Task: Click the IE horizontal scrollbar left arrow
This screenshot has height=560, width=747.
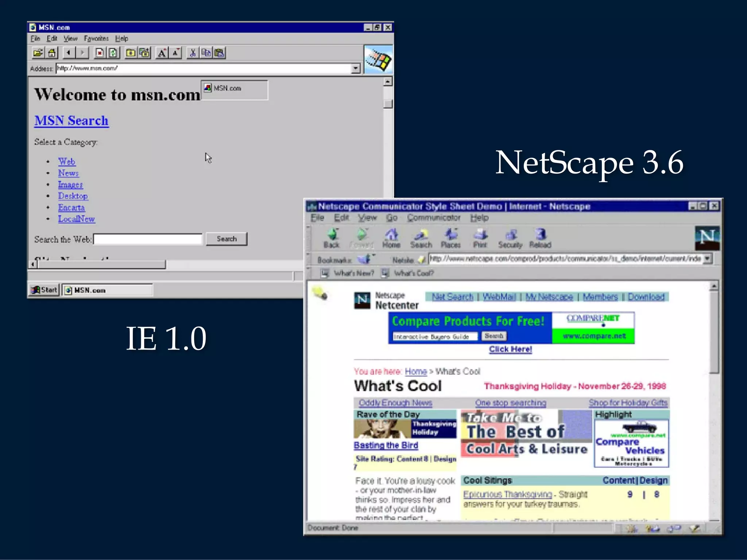Action: pyautogui.click(x=33, y=264)
